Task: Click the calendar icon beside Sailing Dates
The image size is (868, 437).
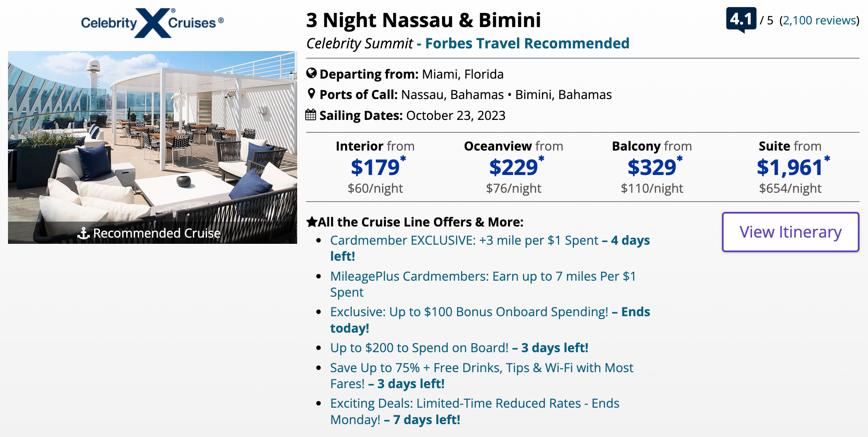Action: click(311, 115)
